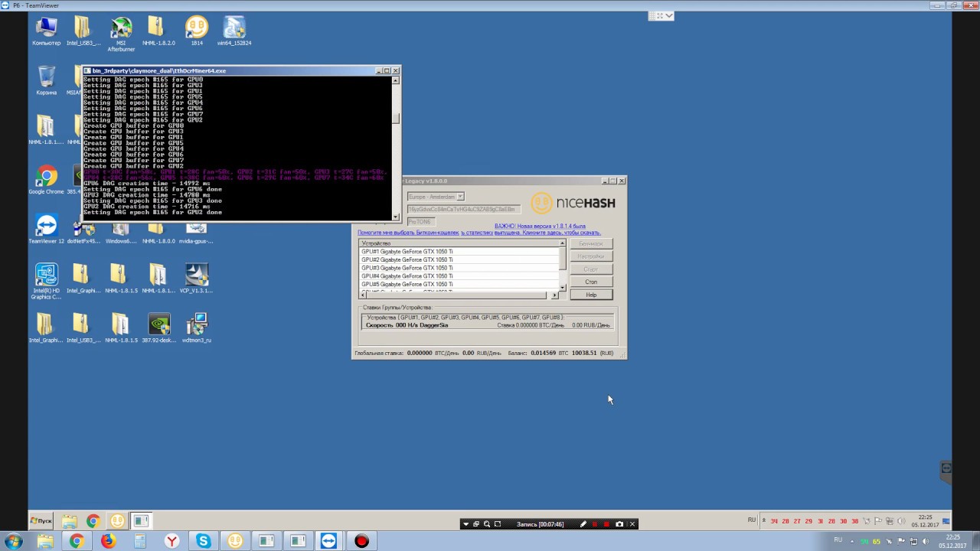Open the wdtmon3_ru desktop icon
The width and height of the screenshot is (980, 551).
point(197,328)
